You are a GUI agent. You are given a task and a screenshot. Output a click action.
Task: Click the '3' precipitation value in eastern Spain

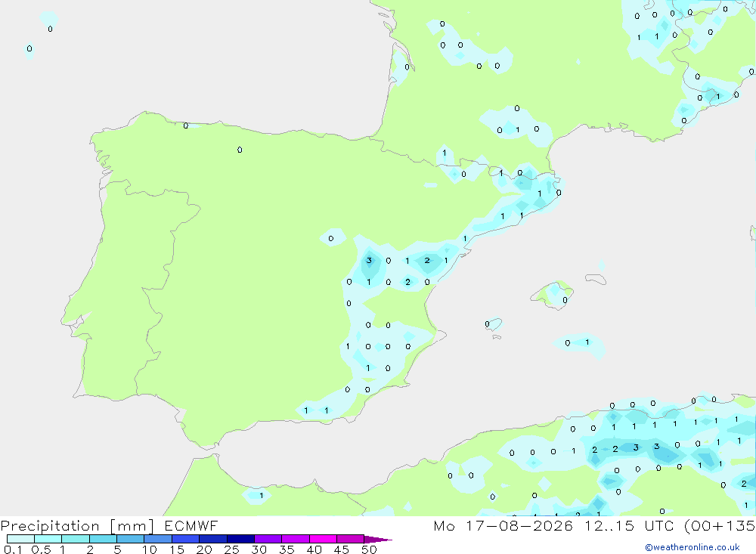[x=369, y=261]
